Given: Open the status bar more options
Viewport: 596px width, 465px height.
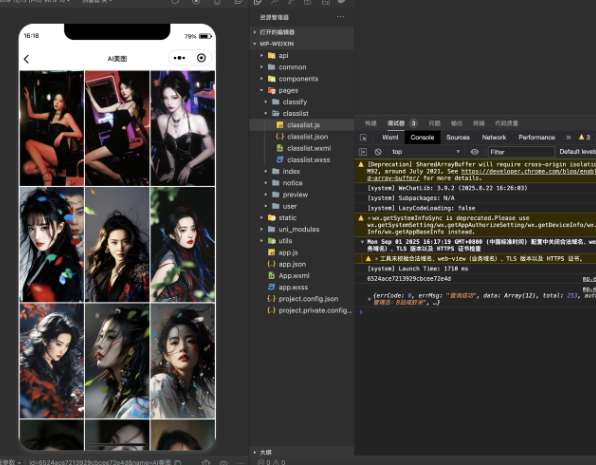Looking at the screenshot, I should coord(240,462).
